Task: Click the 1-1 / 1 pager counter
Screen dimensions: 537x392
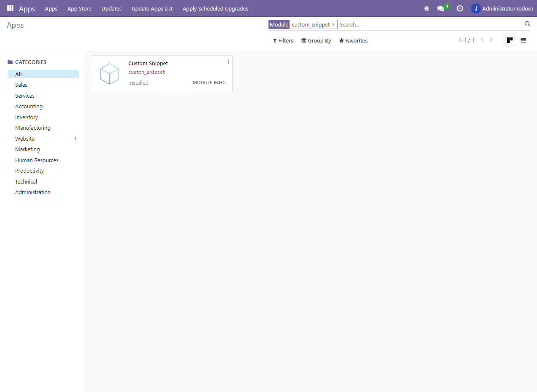Action: point(466,40)
